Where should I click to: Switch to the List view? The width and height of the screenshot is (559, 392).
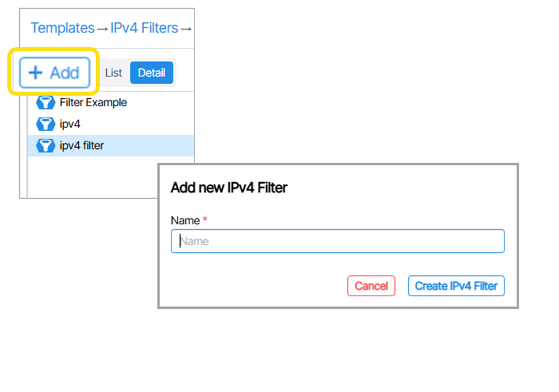pyautogui.click(x=114, y=73)
